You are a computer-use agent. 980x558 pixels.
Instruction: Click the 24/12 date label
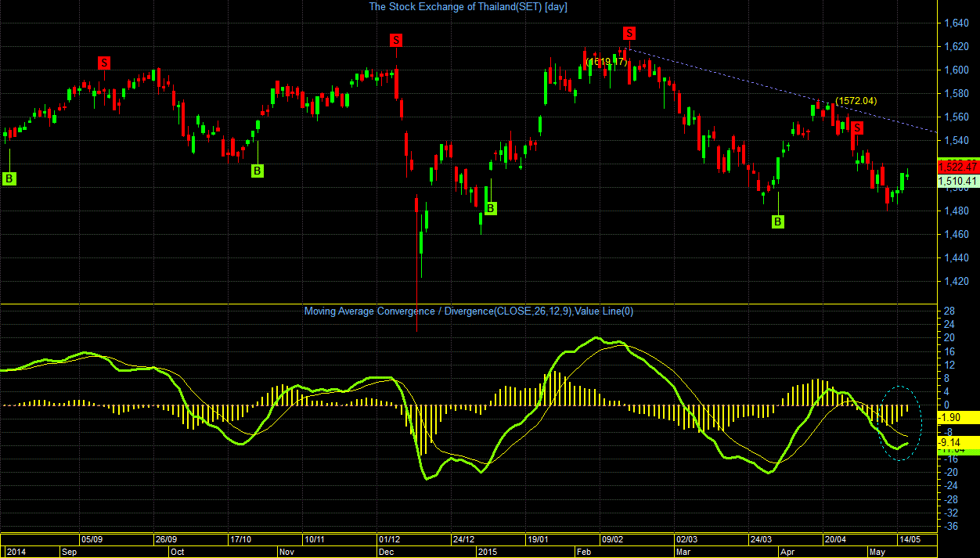463,539
